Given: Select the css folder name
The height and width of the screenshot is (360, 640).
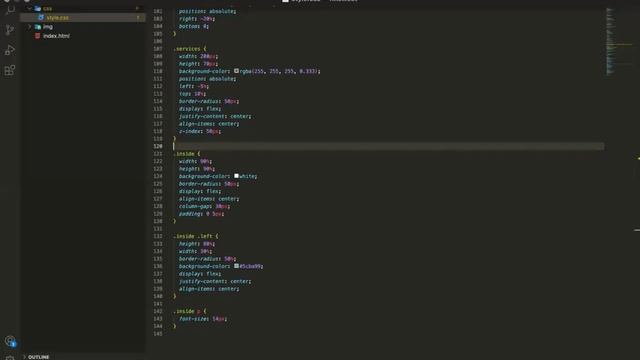Looking at the screenshot, I should pos(47,9).
